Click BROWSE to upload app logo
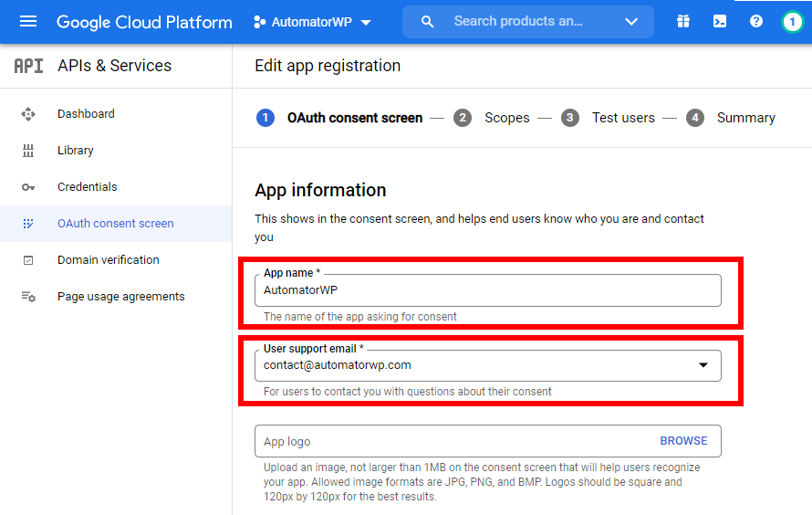 pos(683,441)
